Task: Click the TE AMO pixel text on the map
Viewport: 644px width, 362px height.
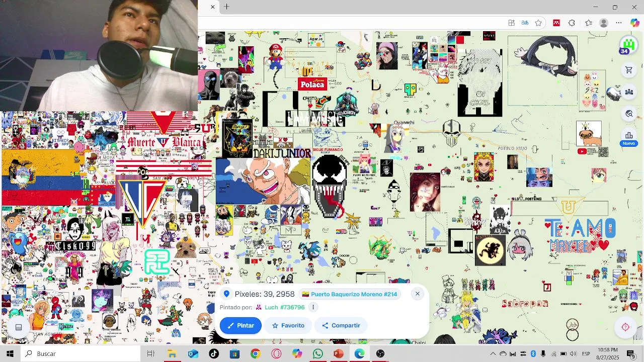Action: (x=580, y=229)
